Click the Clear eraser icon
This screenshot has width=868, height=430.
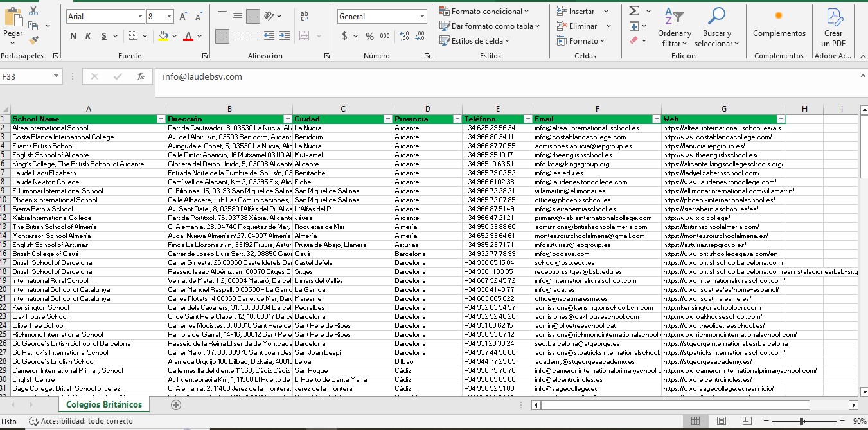pos(633,40)
